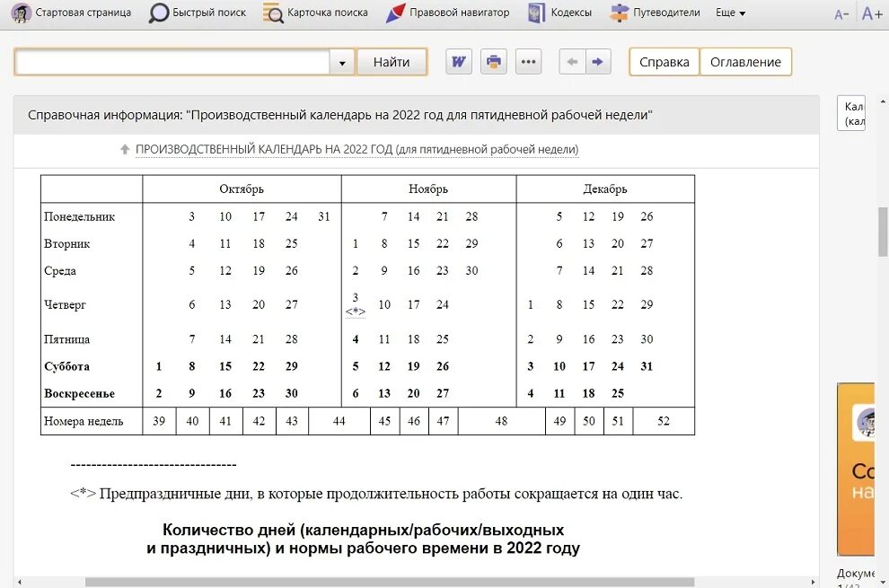Click week number 39 cell

pos(159,421)
